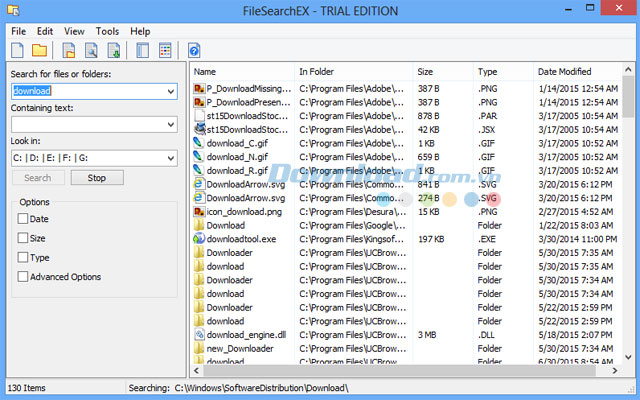640x400 pixels.
Task: Select the download_N.gif result row
Action: [x=407, y=157]
